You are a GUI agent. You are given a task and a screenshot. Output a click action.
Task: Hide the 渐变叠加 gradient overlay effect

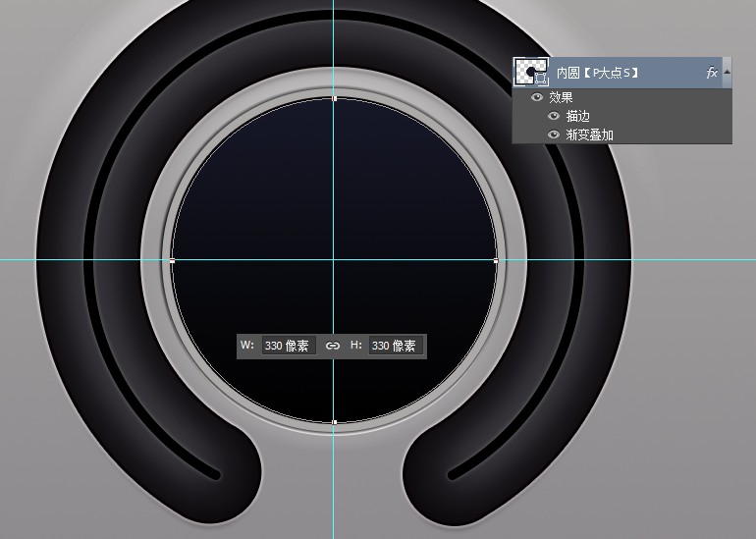554,135
